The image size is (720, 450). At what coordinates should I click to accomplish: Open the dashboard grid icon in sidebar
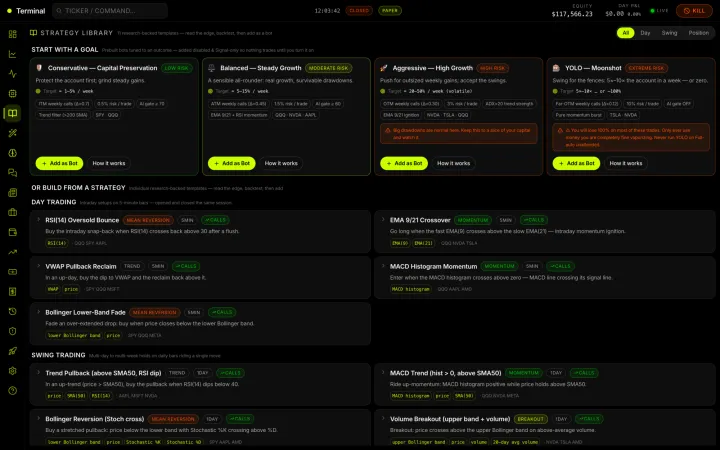click(x=12, y=34)
